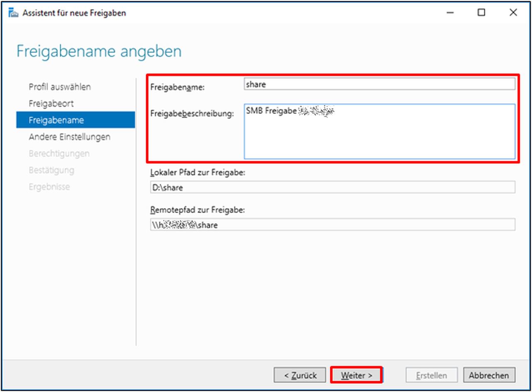The height and width of the screenshot is (392, 532).
Task: Select the Freigabename input field
Action: pos(378,84)
